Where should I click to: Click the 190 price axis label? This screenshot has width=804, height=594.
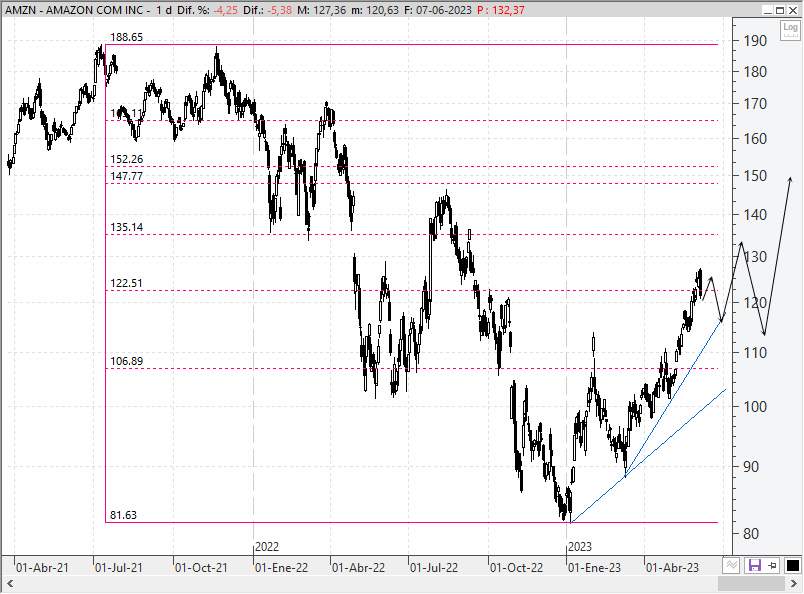(755, 41)
